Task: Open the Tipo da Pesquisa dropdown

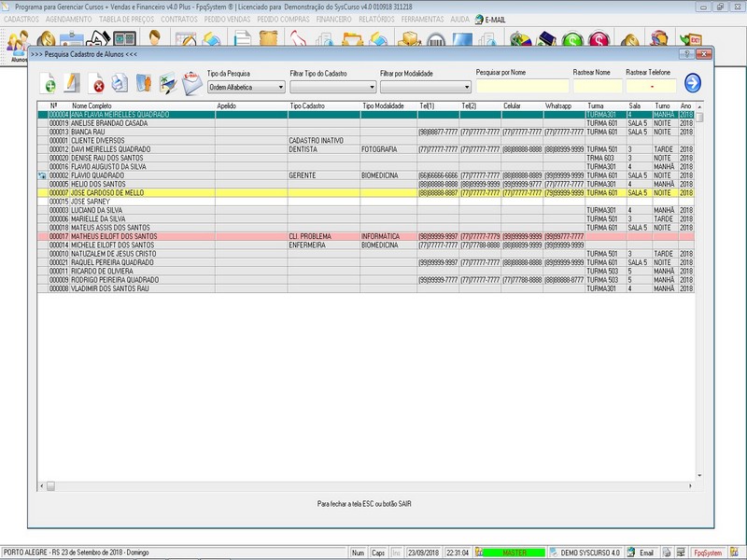Action: [247, 87]
